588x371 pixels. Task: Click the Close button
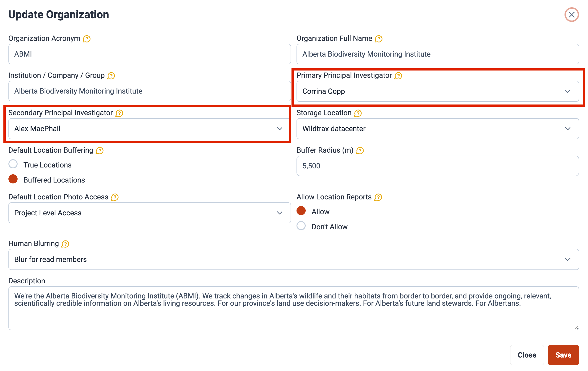[526, 355]
